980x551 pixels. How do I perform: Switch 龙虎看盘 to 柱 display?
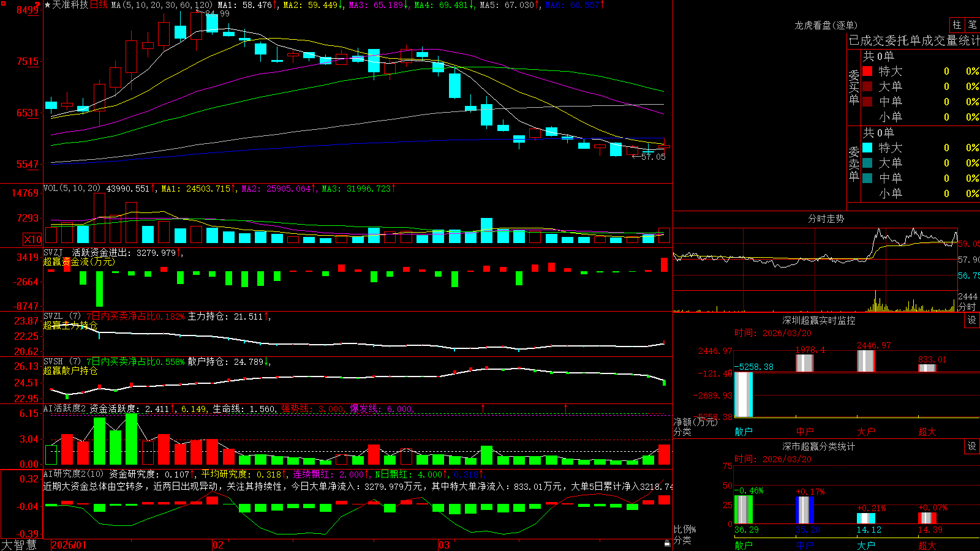tap(956, 24)
